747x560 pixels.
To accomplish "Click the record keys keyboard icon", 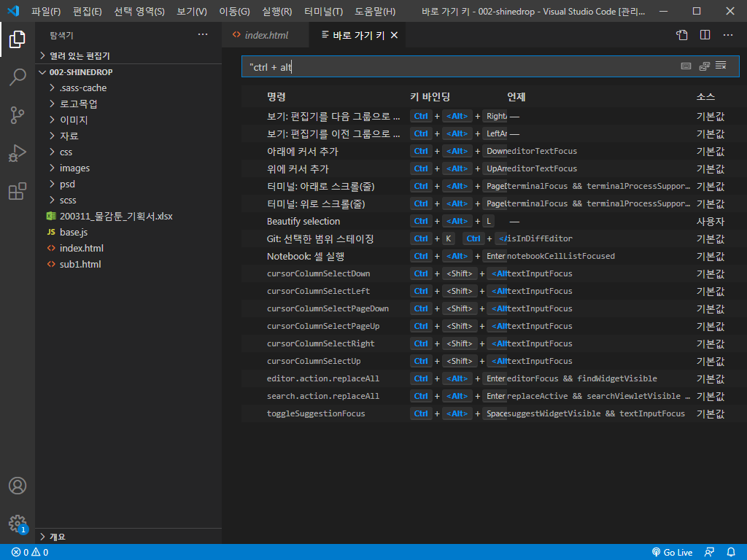I will 686,66.
